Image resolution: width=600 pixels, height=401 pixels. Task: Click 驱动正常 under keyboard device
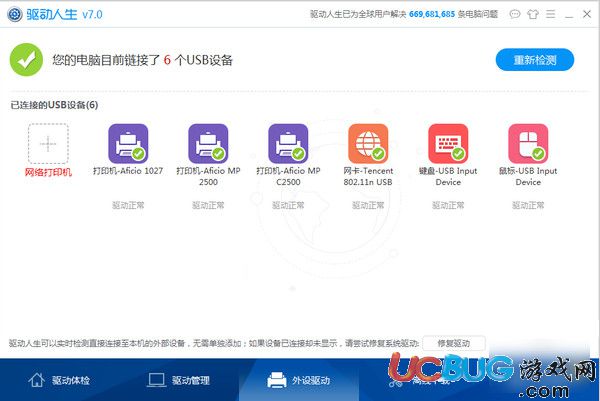click(x=448, y=205)
